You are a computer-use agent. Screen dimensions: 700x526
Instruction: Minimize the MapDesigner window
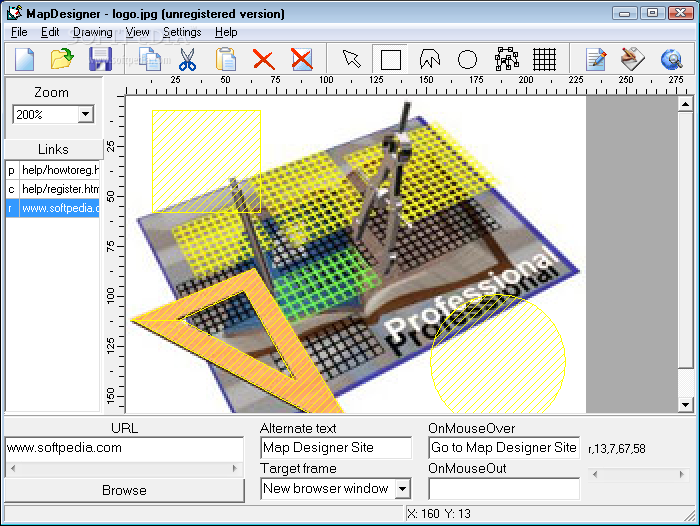point(625,13)
